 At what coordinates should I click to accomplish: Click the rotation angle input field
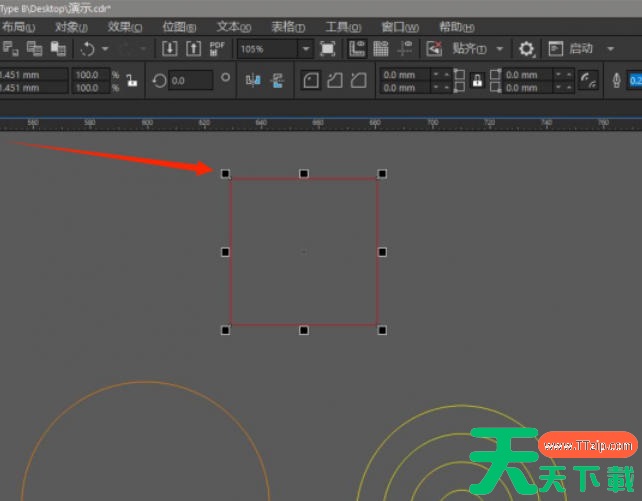click(190, 80)
